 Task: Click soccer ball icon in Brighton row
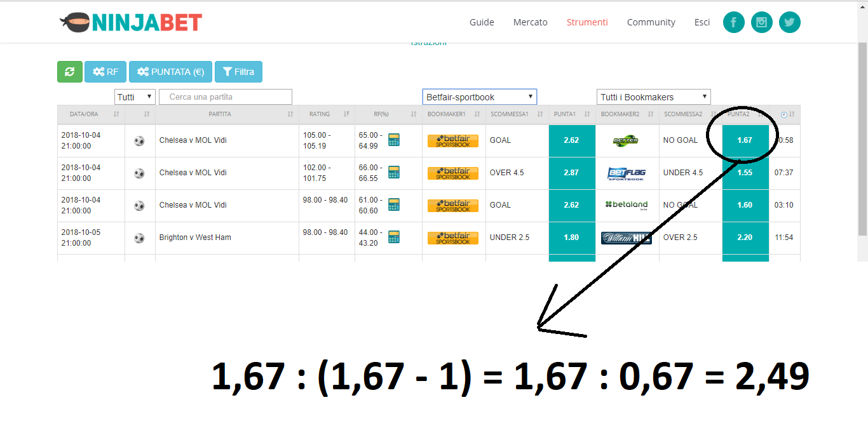point(139,237)
